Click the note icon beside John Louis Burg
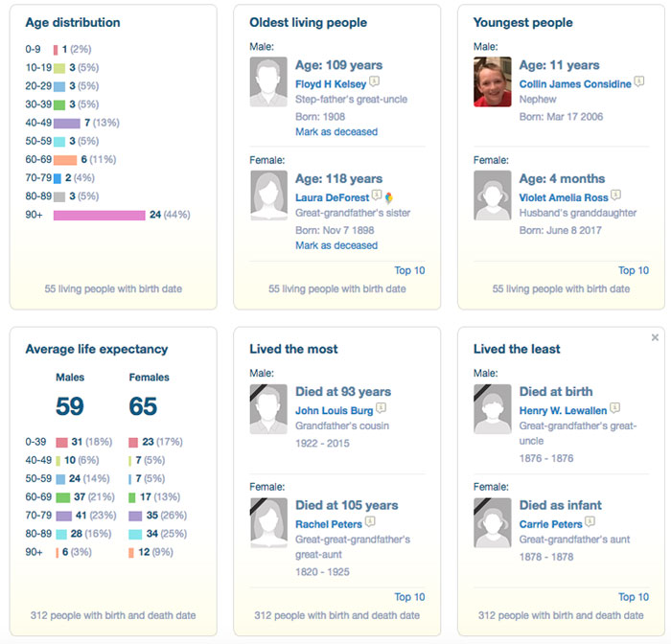 382,407
